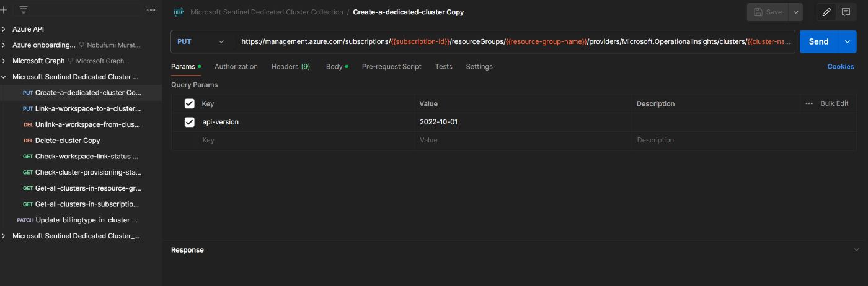Open the Body tab
The height and width of the screenshot is (286, 868).
337,66
